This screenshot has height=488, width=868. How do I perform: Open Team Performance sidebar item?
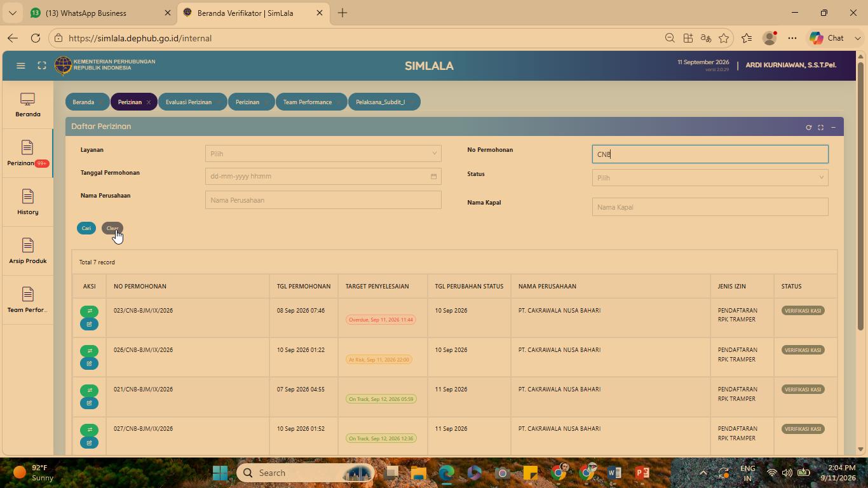tap(27, 301)
